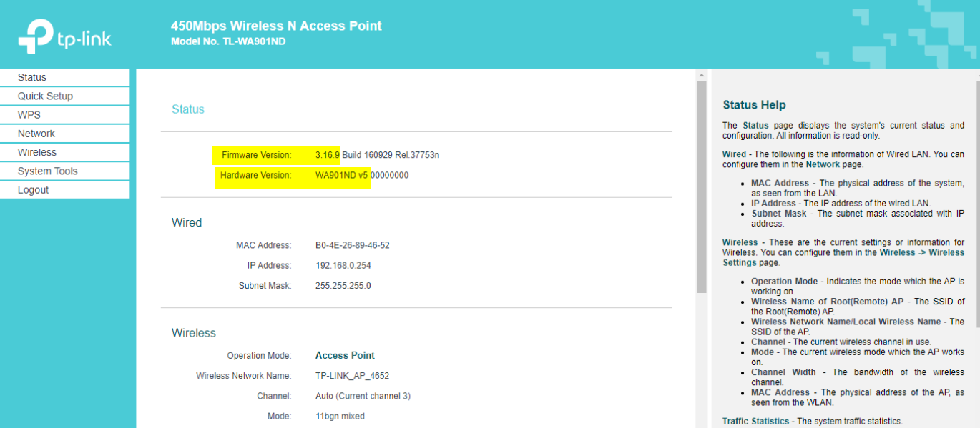Click the Auto (Current channel 3) value

coord(363,396)
